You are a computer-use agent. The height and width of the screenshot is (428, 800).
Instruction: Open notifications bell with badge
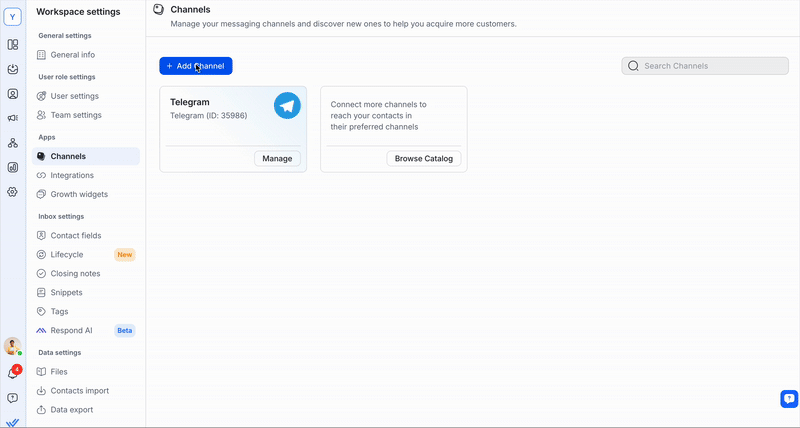13,373
